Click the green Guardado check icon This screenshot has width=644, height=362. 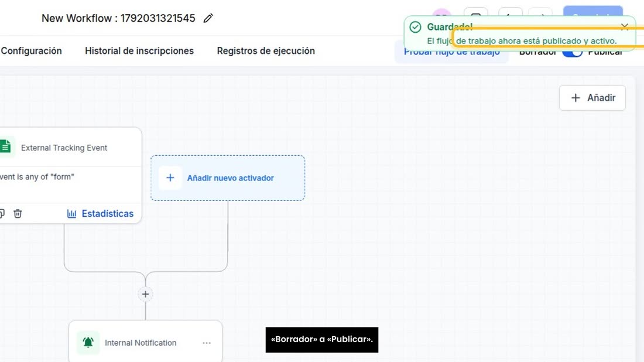[x=415, y=27]
